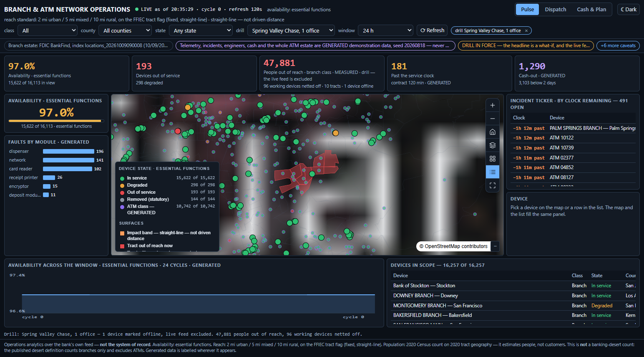Remove the Spring Valley Chase drill chip

[526, 30]
